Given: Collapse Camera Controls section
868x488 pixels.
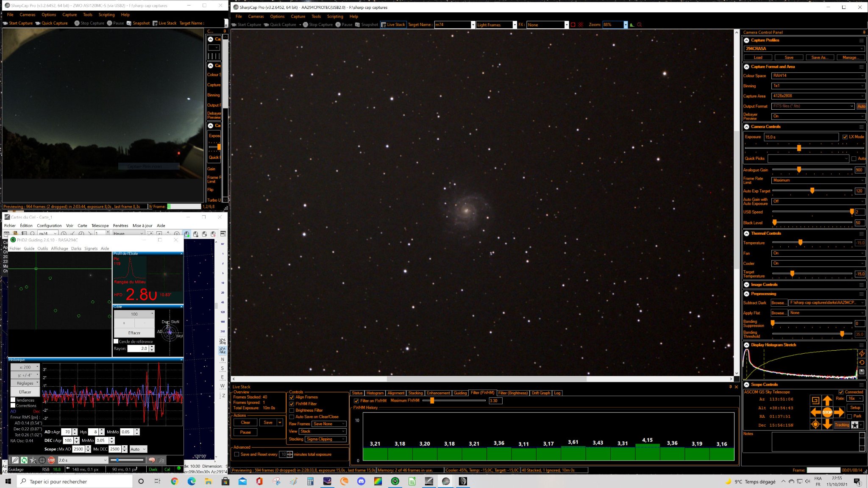Looking at the screenshot, I should (746, 127).
